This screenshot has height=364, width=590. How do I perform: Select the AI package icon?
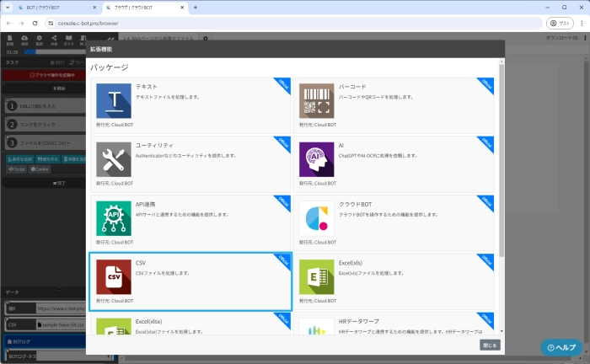pyautogui.click(x=317, y=158)
